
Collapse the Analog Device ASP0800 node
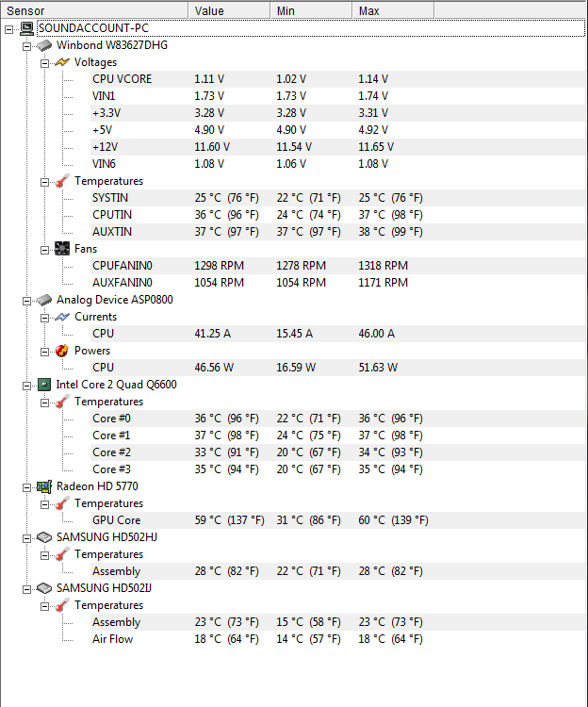pos(27,301)
